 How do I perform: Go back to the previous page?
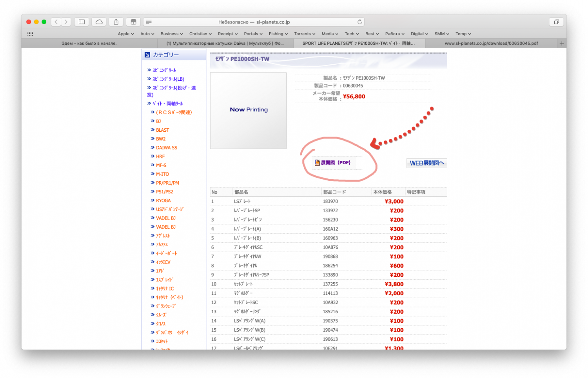[56, 22]
